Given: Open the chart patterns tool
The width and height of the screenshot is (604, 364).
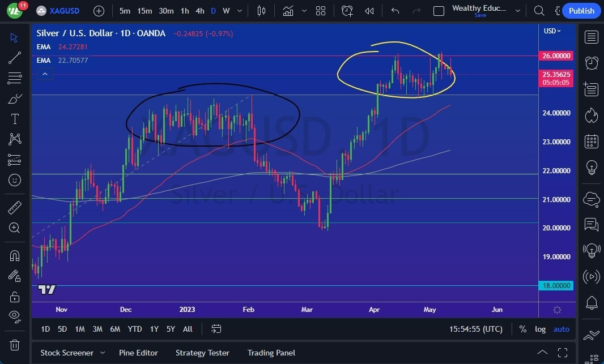Looking at the screenshot, I should [x=14, y=139].
